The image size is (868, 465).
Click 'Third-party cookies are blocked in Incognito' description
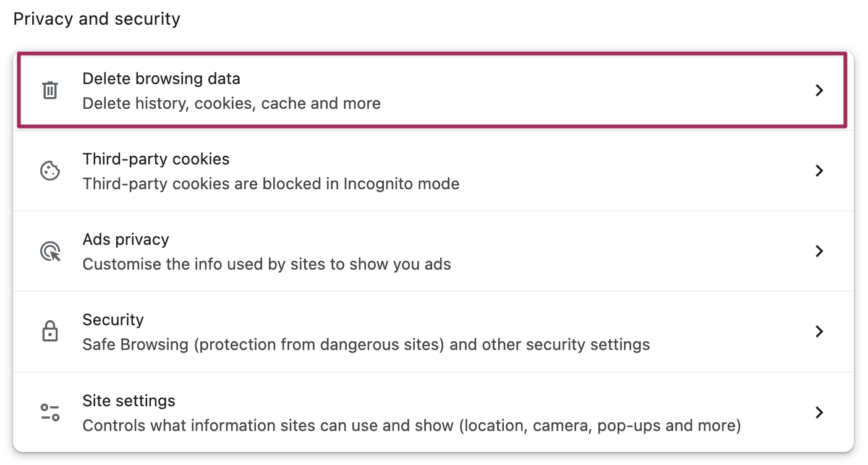point(271,184)
